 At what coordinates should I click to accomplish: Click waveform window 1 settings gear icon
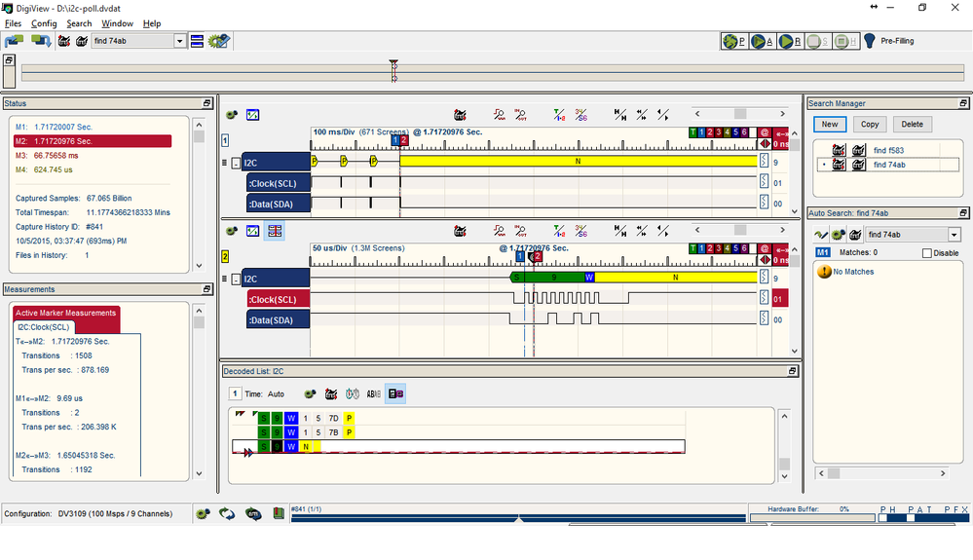pyautogui.click(x=232, y=115)
